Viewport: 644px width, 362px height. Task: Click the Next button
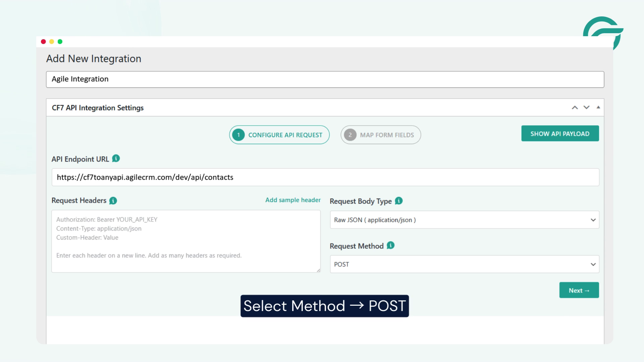[579, 290]
